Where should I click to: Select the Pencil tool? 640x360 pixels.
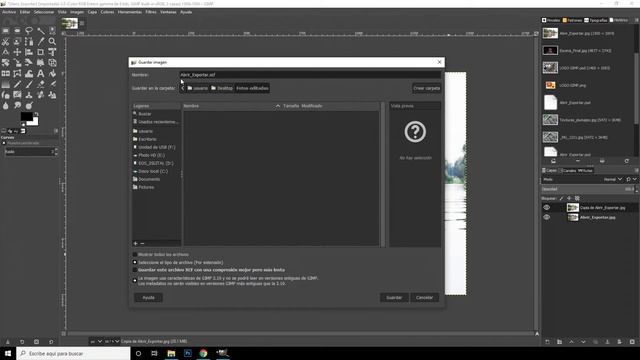17,84
